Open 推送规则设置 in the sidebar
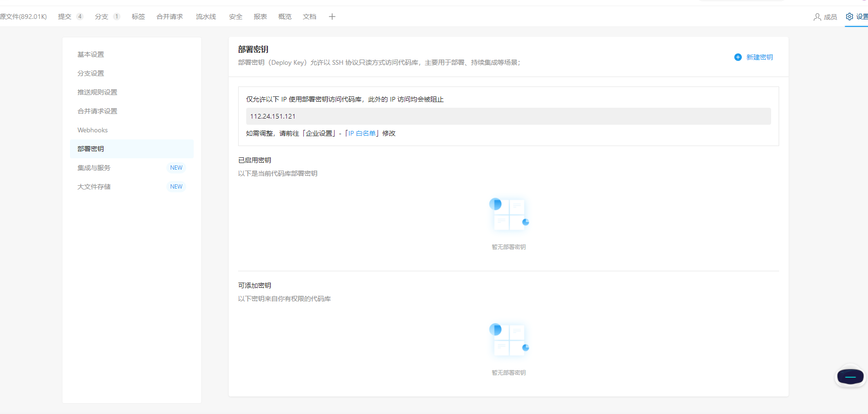Screen dimensions: 868x414 132,92
